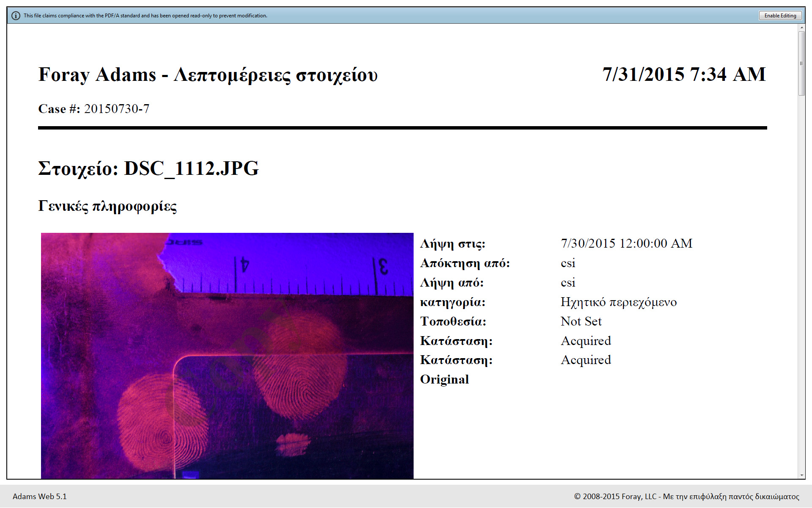This screenshot has height=508, width=812.
Task: Click the report date 7/31/2015 7:34 AM
Action: point(684,75)
